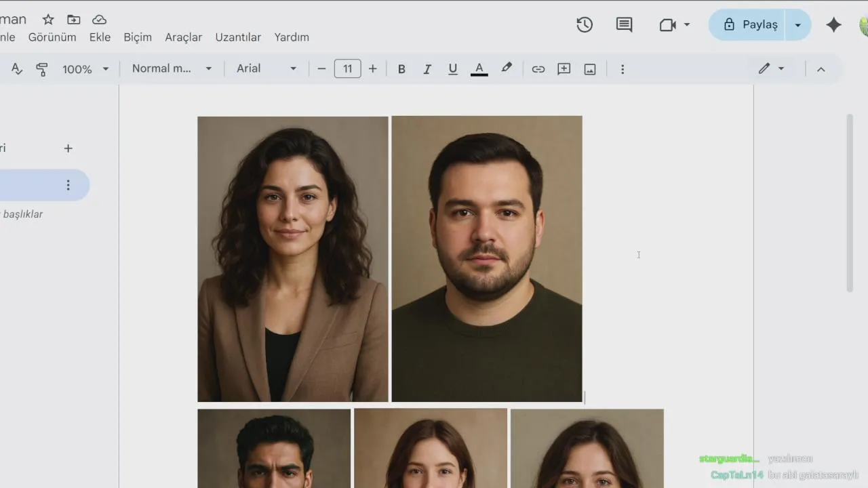This screenshot has height=488, width=868.
Task: Star this document
Action: (48, 20)
